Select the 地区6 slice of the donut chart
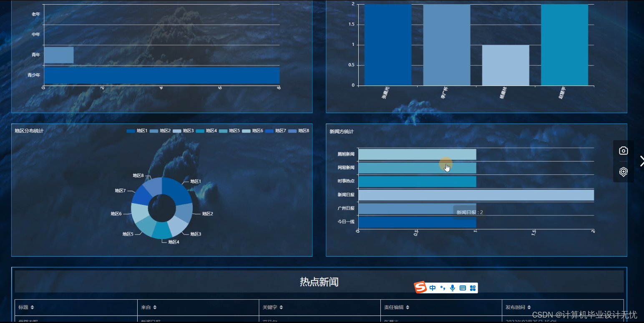 click(x=139, y=212)
